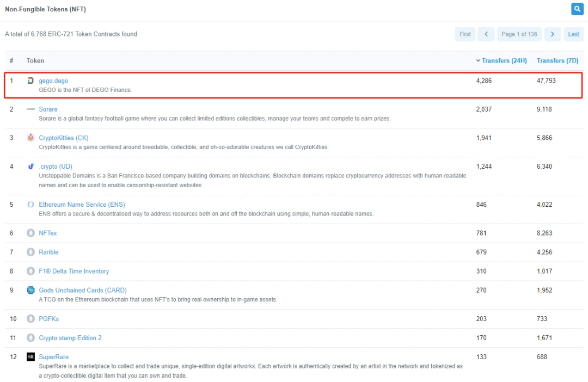This screenshot has width=588, height=382.
Task: Click the 7D transfers value 5,866
Action: tap(544, 138)
